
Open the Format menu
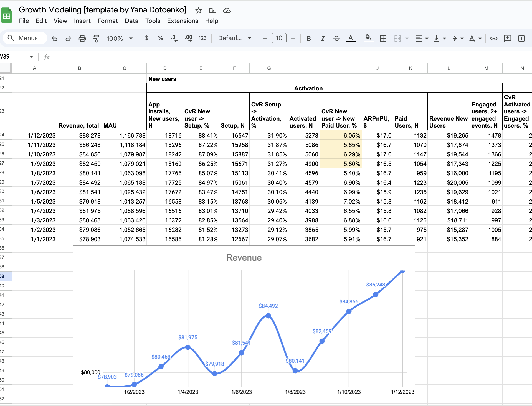[x=108, y=21]
